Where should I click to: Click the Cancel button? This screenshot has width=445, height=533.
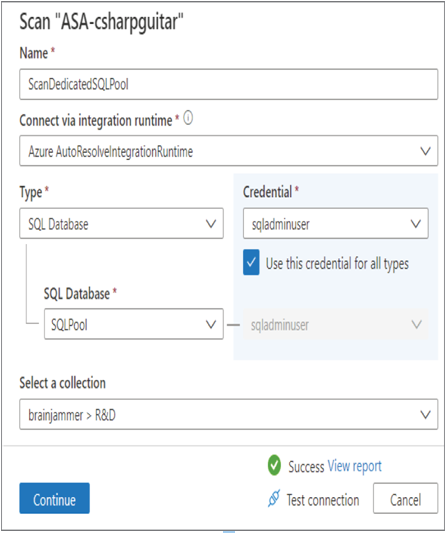point(405,498)
